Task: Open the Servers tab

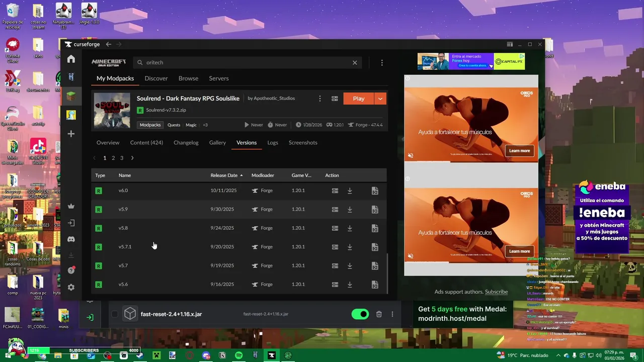Action: click(219, 78)
